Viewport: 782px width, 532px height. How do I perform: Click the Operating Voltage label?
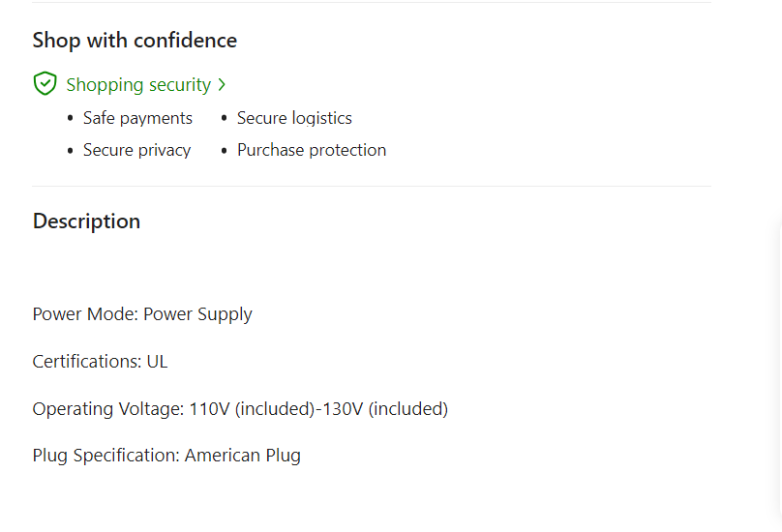coord(107,409)
